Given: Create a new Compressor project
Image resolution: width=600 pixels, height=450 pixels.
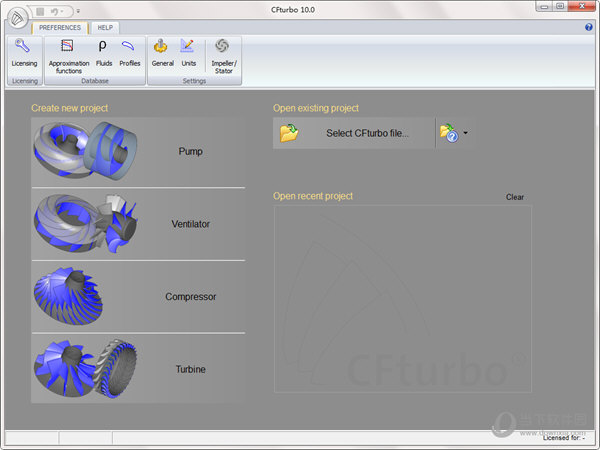Looking at the screenshot, I should click(x=138, y=297).
